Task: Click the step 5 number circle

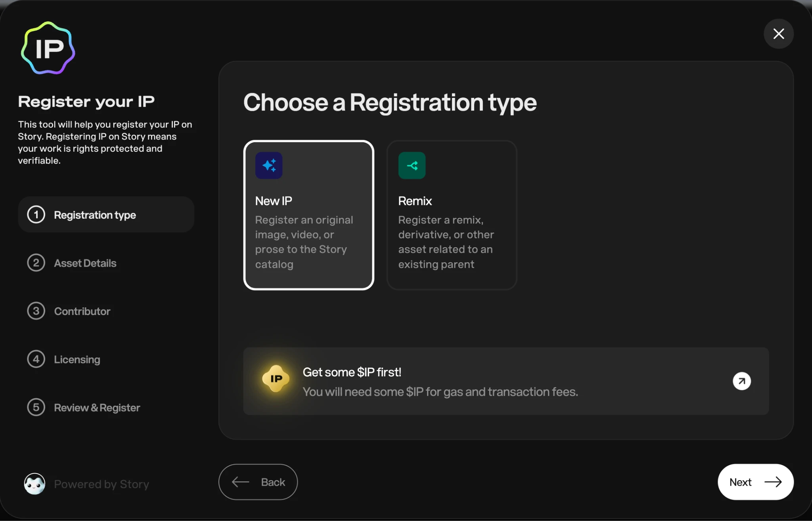Action: pyautogui.click(x=36, y=407)
